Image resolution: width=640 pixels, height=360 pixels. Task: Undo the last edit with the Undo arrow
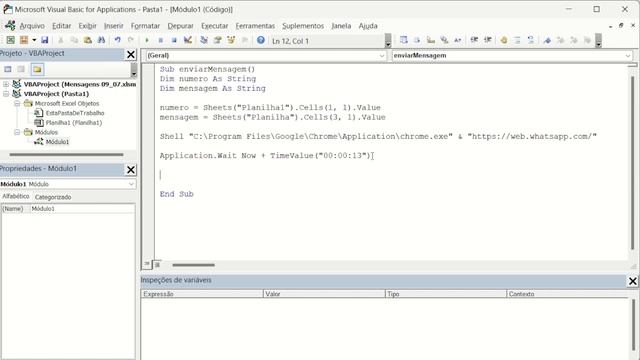(x=118, y=40)
